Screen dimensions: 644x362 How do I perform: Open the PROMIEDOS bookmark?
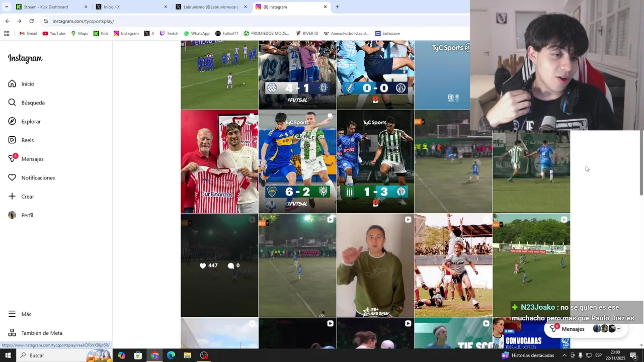(x=267, y=34)
